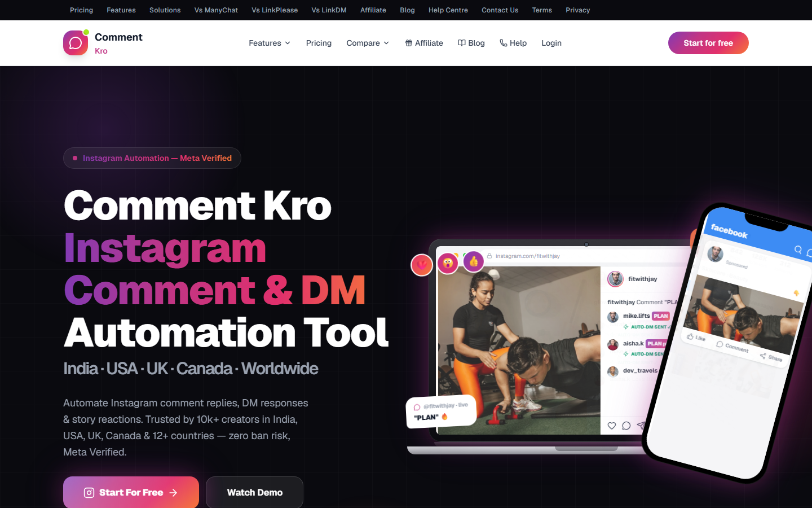The image size is (812, 508).
Task: View the Terms page
Action: pyautogui.click(x=542, y=10)
